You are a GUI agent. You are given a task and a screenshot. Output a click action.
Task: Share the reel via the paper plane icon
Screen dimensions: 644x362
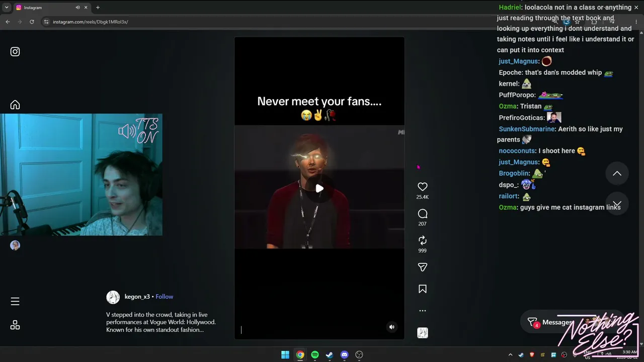tap(423, 267)
